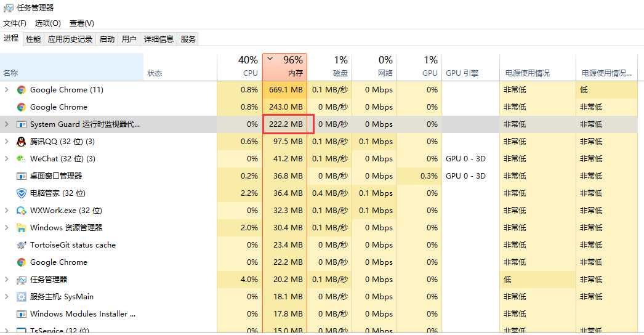Sort by the CPU column header
Image resolution: width=644 pixels, height=335 pixels.
pyautogui.click(x=239, y=67)
